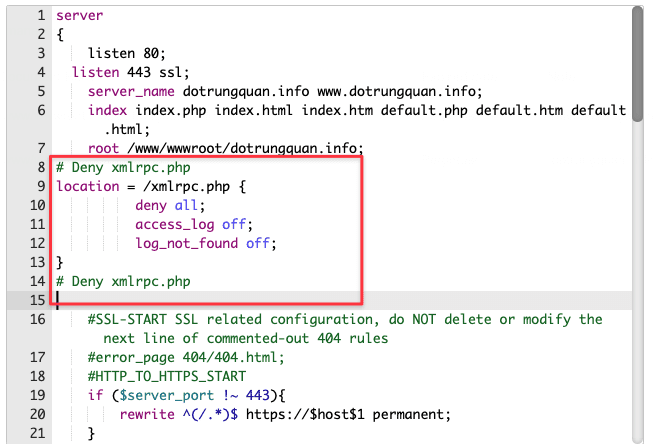The width and height of the screenshot is (653, 444).
Task: Click the opening brace on line 2
Action: pyautogui.click(x=60, y=35)
